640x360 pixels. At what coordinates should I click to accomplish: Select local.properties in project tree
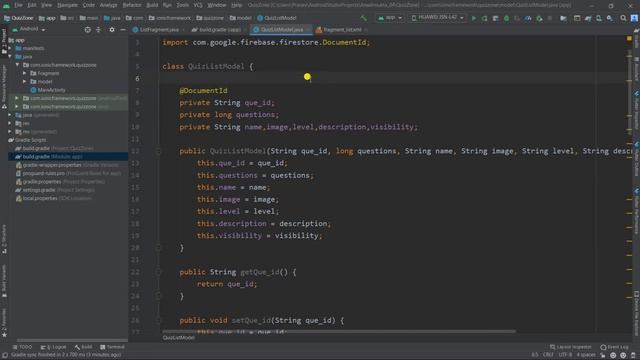click(x=53, y=198)
